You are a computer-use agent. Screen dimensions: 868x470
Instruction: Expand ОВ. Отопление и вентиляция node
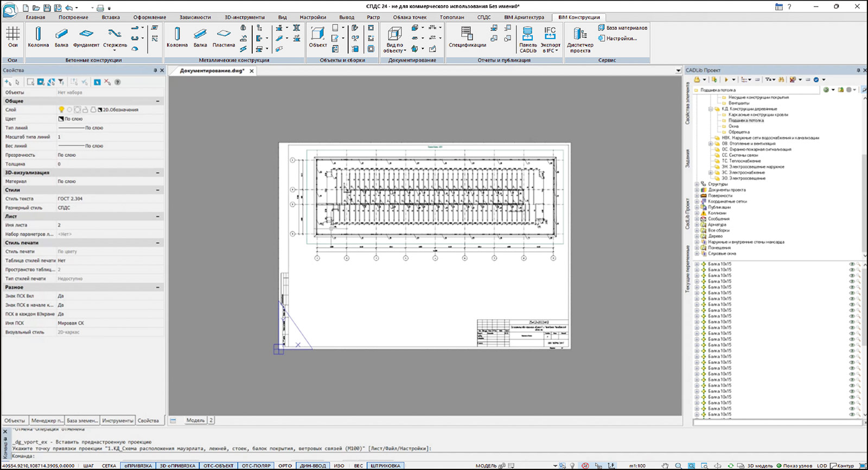tap(710, 144)
